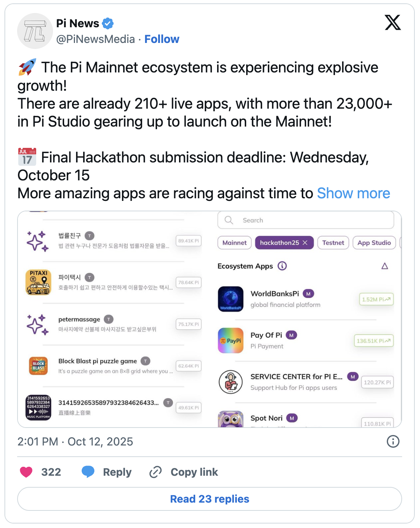Image resolution: width=420 pixels, height=528 pixels.
Task: Click the red heart like icon
Action: (26, 472)
